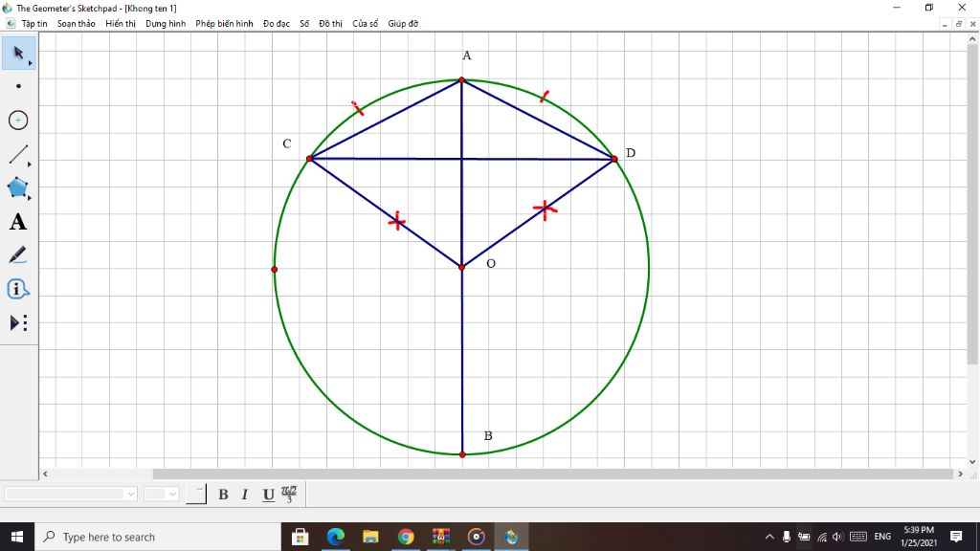Image resolution: width=980 pixels, height=551 pixels.
Task: Select point C on the circle
Action: (309, 159)
